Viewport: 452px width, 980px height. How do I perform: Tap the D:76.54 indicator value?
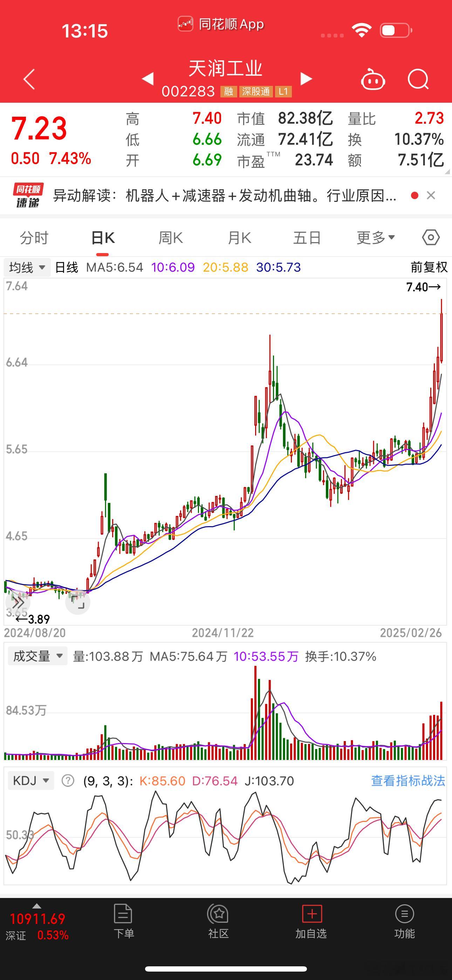pos(214,781)
